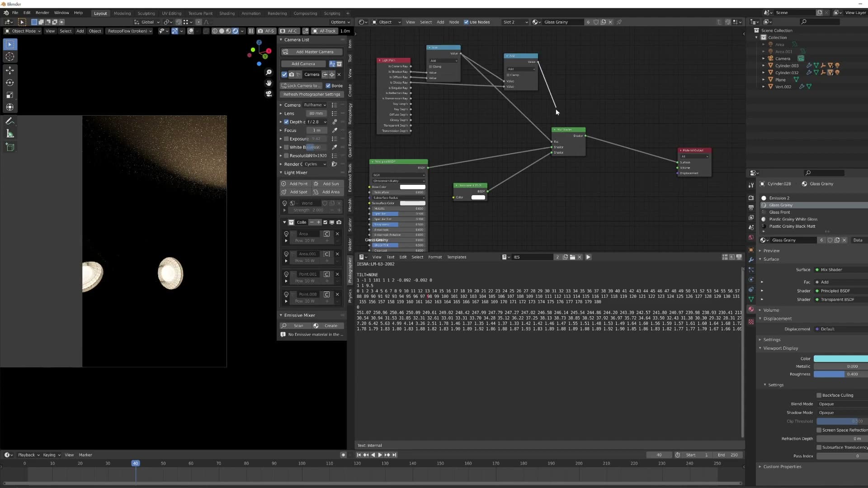
Task: Choose the Scale tool in the viewport toolbar
Action: coord(10,95)
